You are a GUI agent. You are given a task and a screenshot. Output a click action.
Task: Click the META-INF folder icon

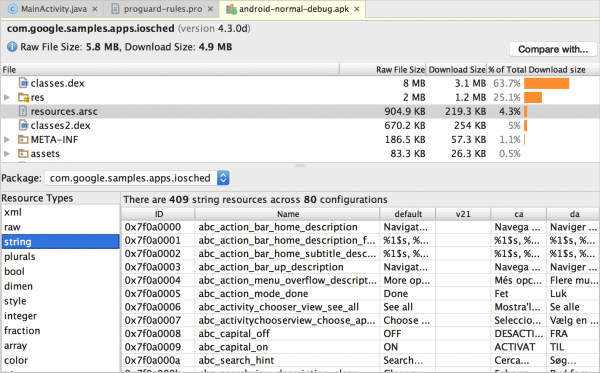point(23,139)
